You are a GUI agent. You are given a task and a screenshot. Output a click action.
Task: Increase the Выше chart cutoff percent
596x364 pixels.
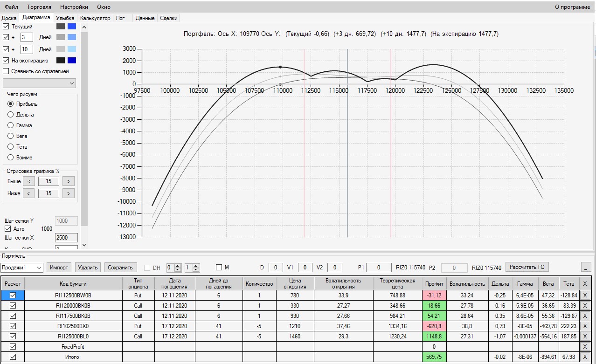[x=68, y=181]
